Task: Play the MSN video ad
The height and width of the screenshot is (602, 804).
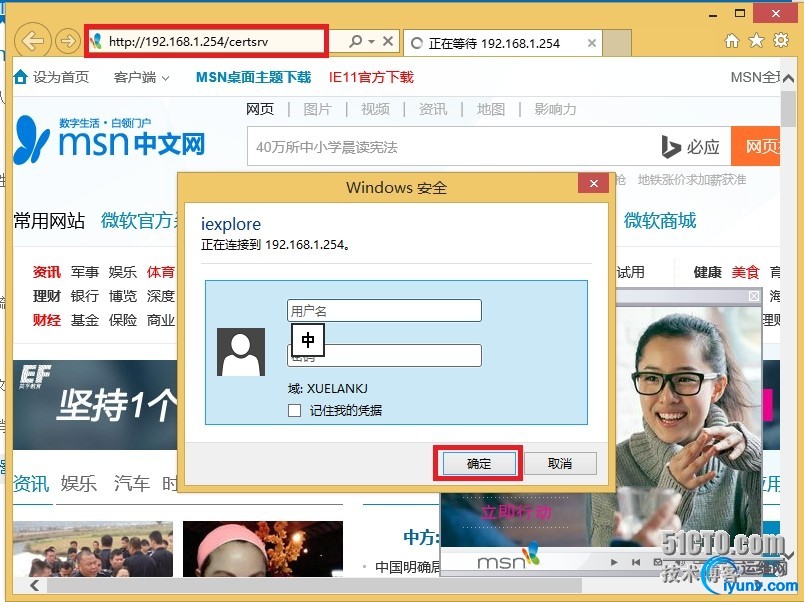Action: [x=614, y=563]
